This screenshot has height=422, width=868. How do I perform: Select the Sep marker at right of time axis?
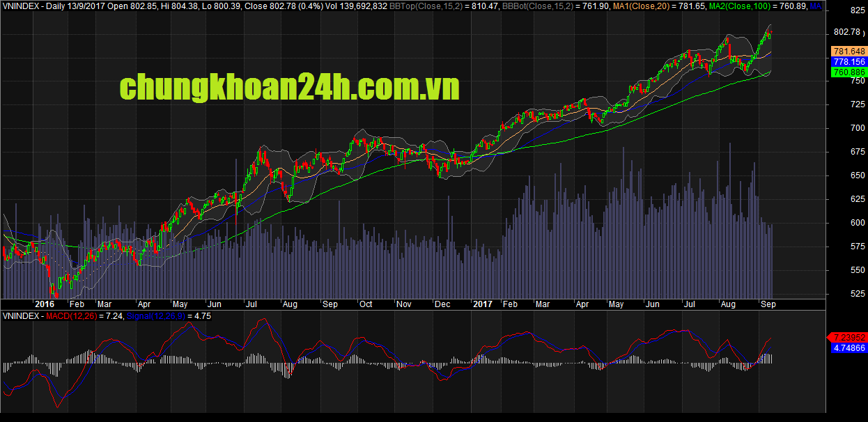(768, 304)
